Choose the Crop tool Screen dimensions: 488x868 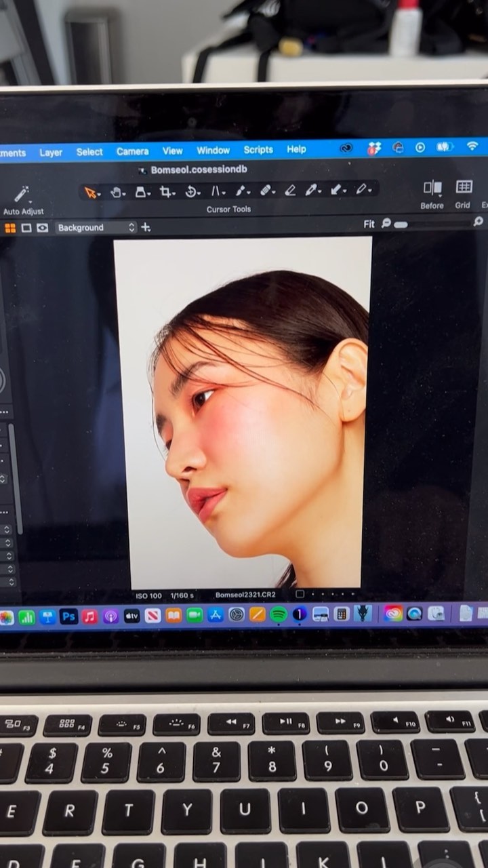[x=165, y=192]
